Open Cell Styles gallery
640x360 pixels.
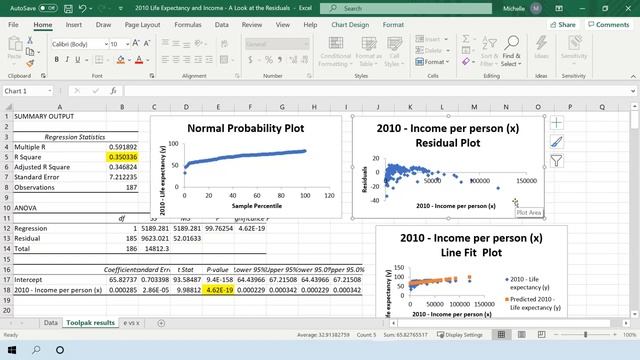tap(394, 52)
